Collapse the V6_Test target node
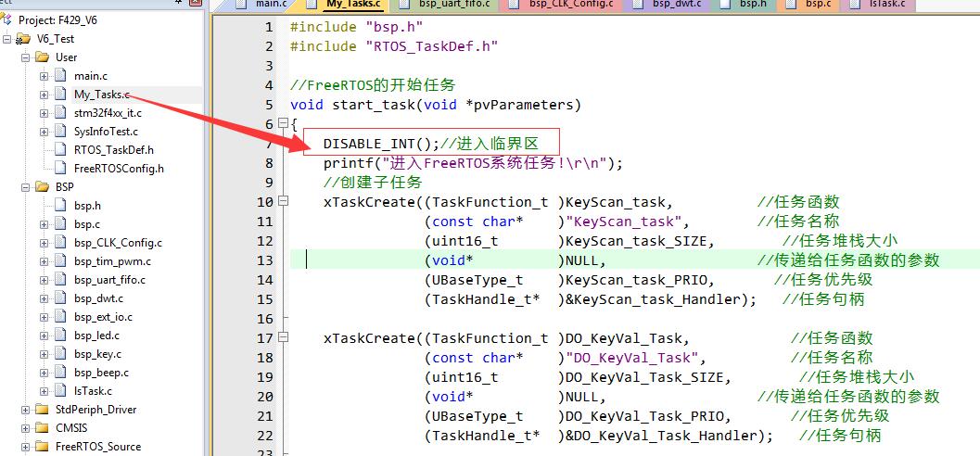Image resolution: width=980 pixels, height=456 pixels. click(6, 39)
